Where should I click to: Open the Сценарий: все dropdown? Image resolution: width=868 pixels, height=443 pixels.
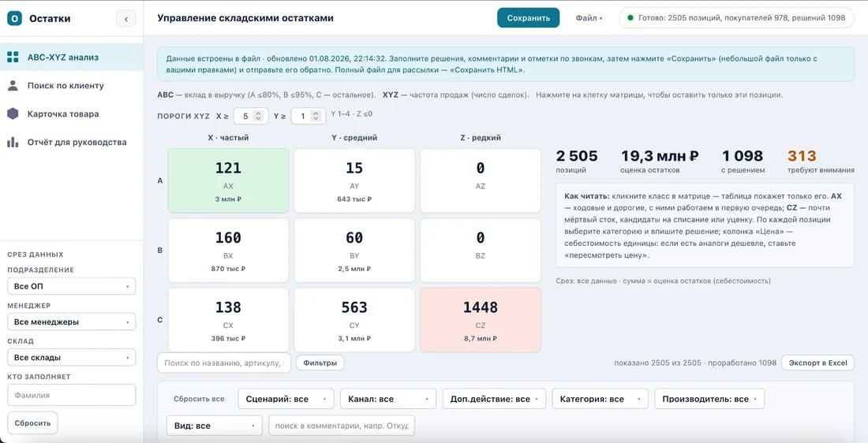pos(286,399)
